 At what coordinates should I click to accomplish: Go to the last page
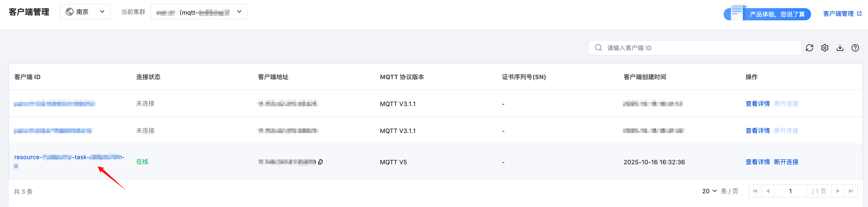point(851,191)
